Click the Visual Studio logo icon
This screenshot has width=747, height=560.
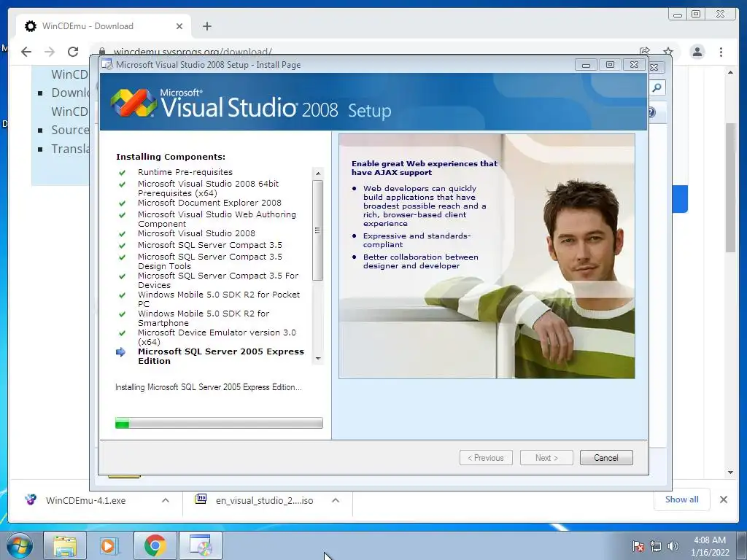[133, 102]
